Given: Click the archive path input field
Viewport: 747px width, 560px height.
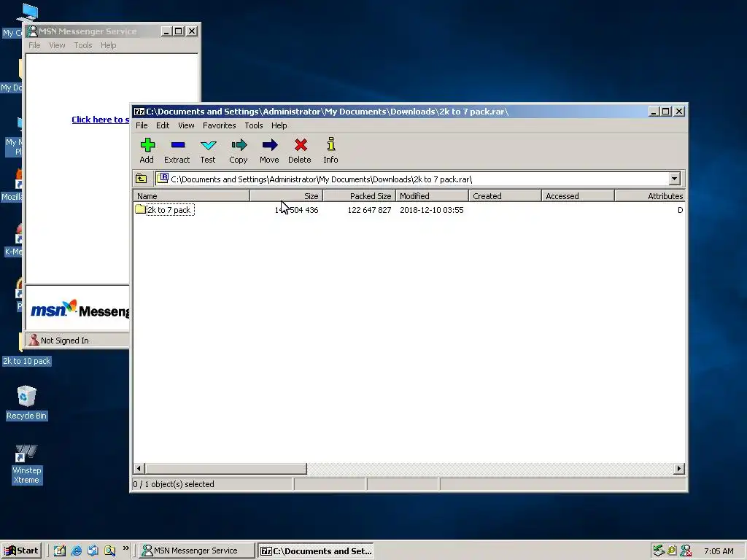Looking at the screenshot, I should click(x=413, y=179).
